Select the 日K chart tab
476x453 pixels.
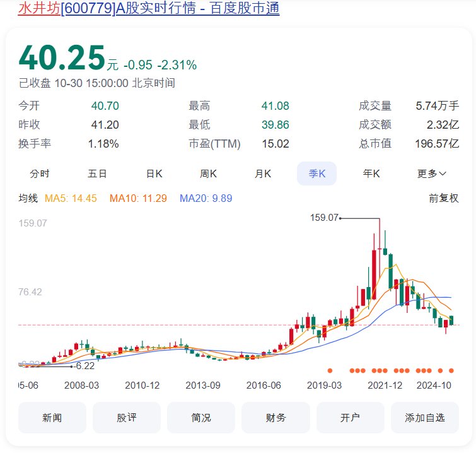click(154, 174)
